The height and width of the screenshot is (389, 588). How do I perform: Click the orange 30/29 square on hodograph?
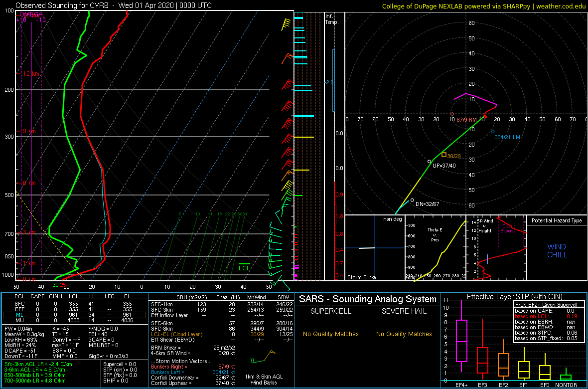point(444,155)
